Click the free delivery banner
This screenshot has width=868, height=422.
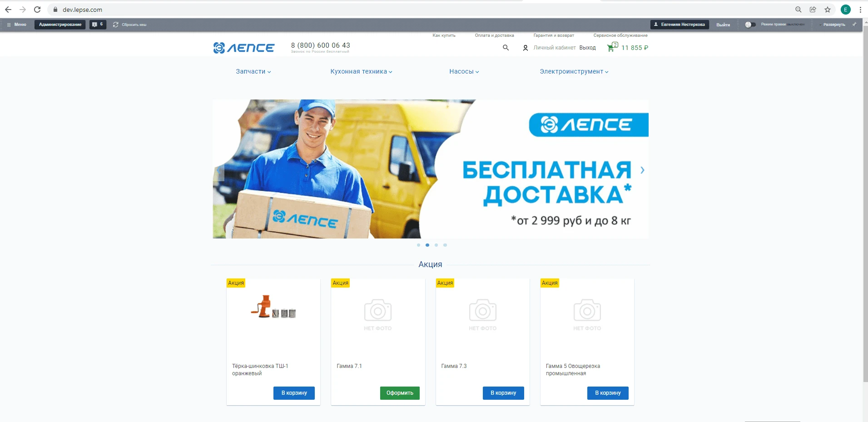point(431,169)
